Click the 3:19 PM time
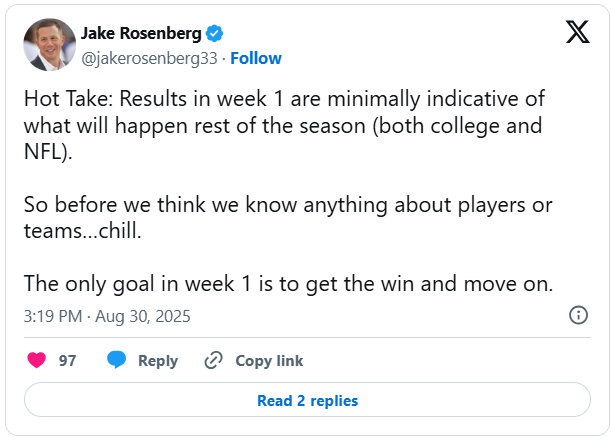This screenshot has width=612, height=440. pos(52,316)
